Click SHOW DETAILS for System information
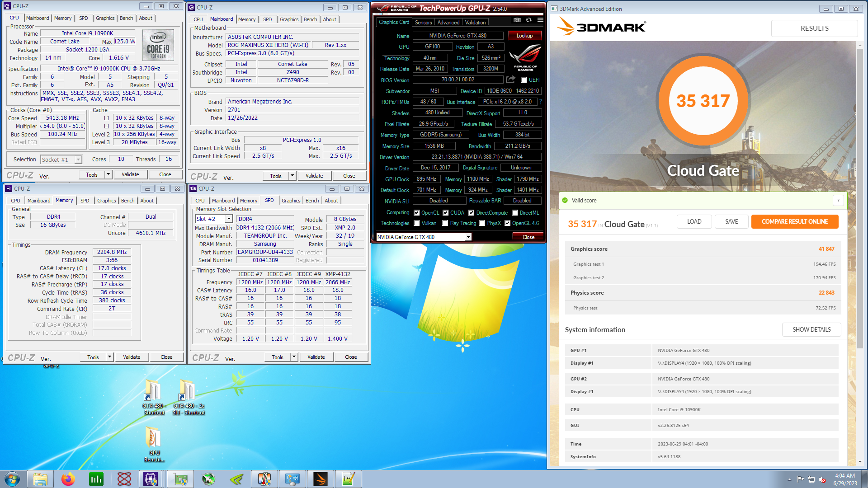The image size is (868, 488). pos(811,329)
